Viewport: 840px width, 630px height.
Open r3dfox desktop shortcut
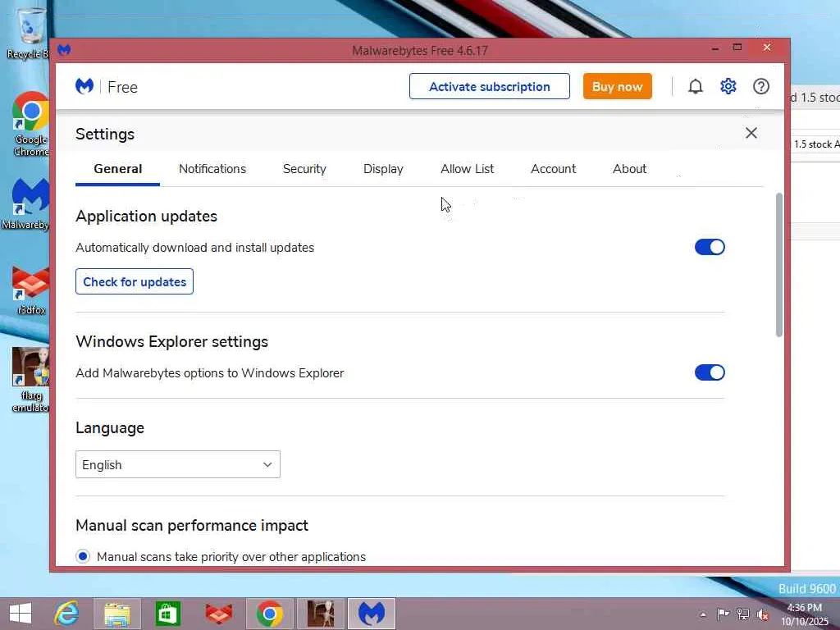30,290
